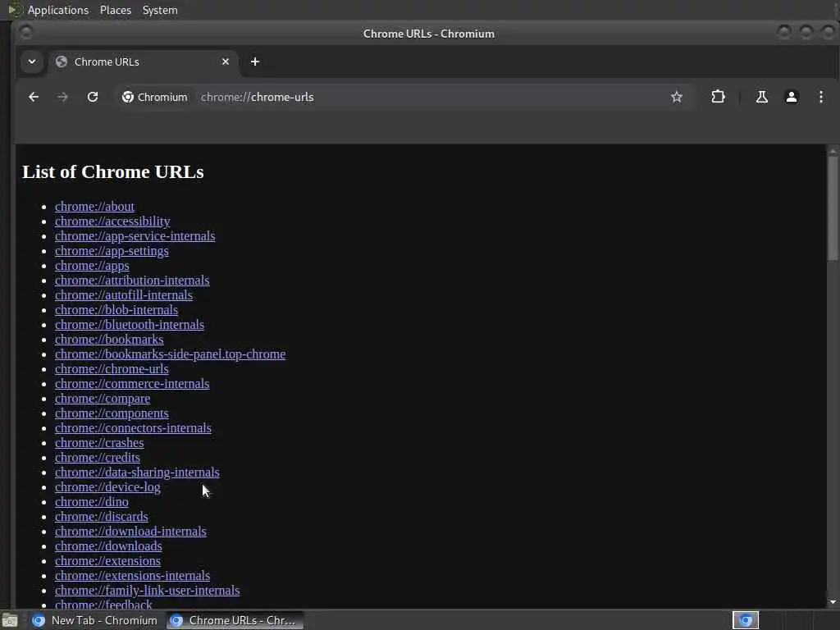This screenshot has width=840, height=630.
Task: Open chrome://about link
Action: [x=94, y=207]
